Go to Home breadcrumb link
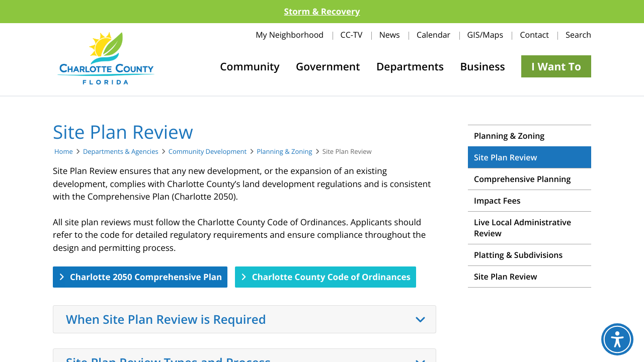This screenshot has width=644, height=362. tap(63, 151)
